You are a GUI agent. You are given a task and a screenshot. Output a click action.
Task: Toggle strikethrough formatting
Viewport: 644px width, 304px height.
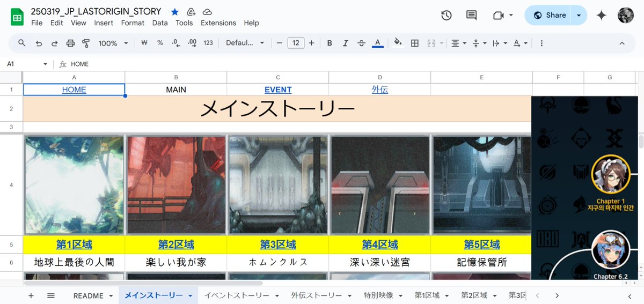(x=361, y=43)
